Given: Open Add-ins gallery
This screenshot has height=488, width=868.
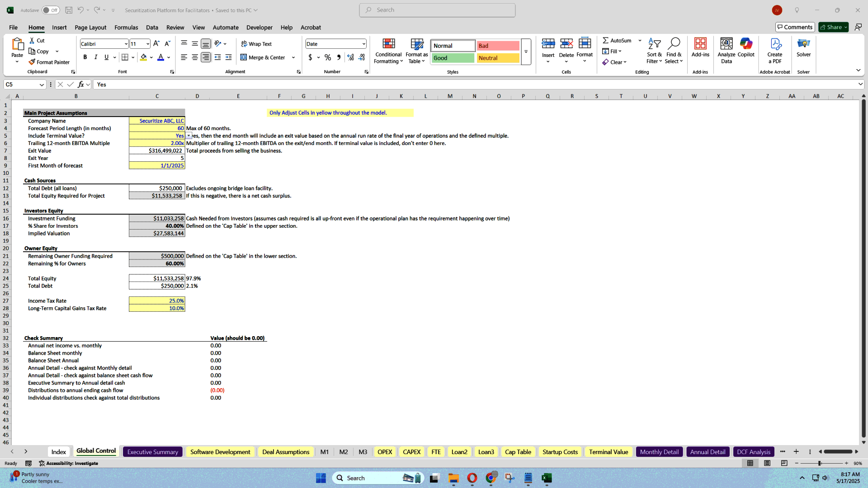Looking at the screenshot, I should point(700,48).
